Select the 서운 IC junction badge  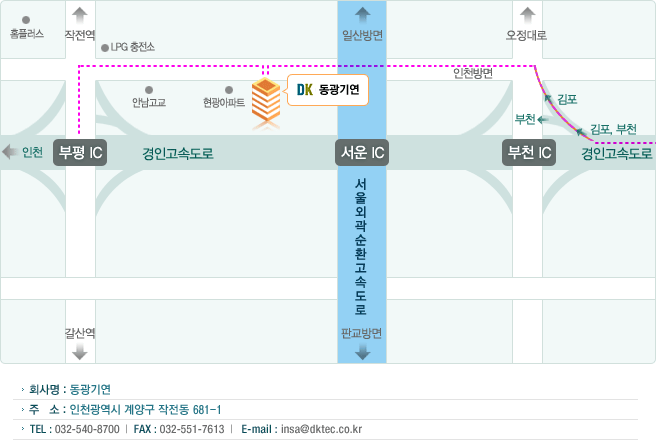tap(362, 153)
